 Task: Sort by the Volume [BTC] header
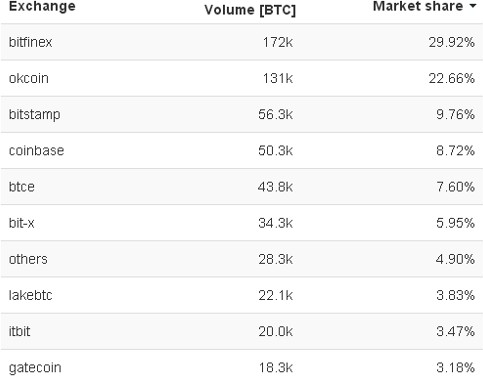(x=250, y=10)
